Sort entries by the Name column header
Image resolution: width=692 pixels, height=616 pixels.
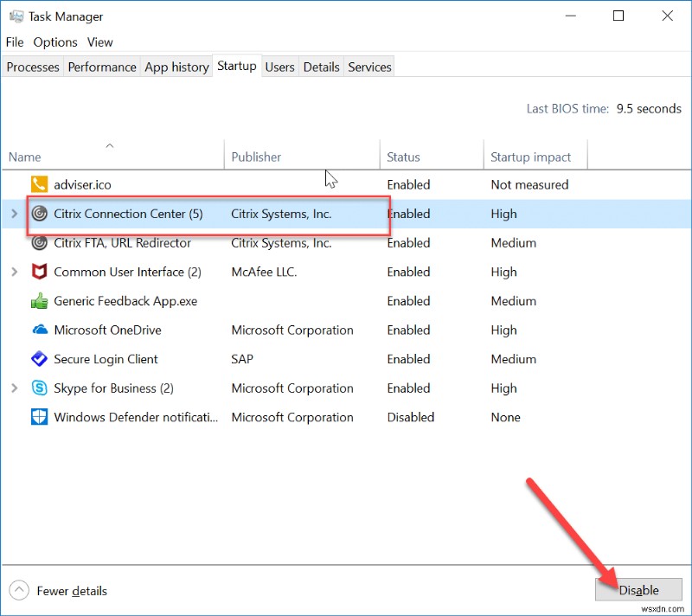pos(24,157)
